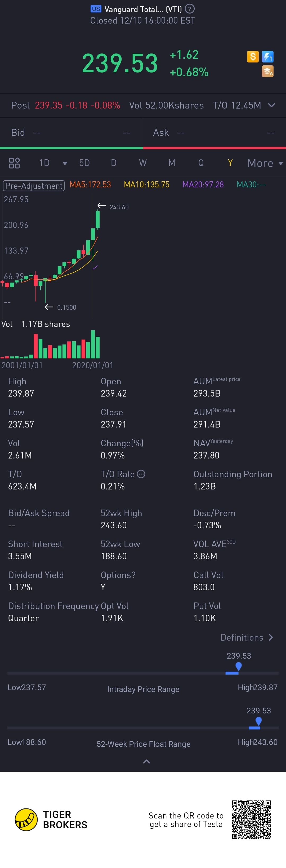Tap the MA30 indicator label
Screen dimensions: 286x868
tap(251, 185)
